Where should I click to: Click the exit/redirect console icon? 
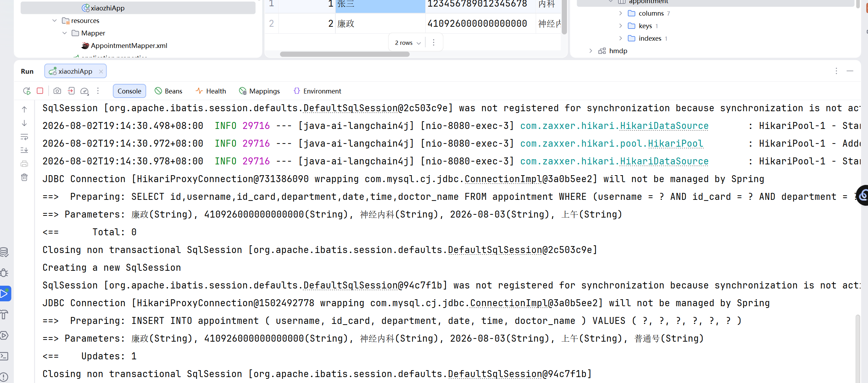pyautogui.click(x=71, y=91)
